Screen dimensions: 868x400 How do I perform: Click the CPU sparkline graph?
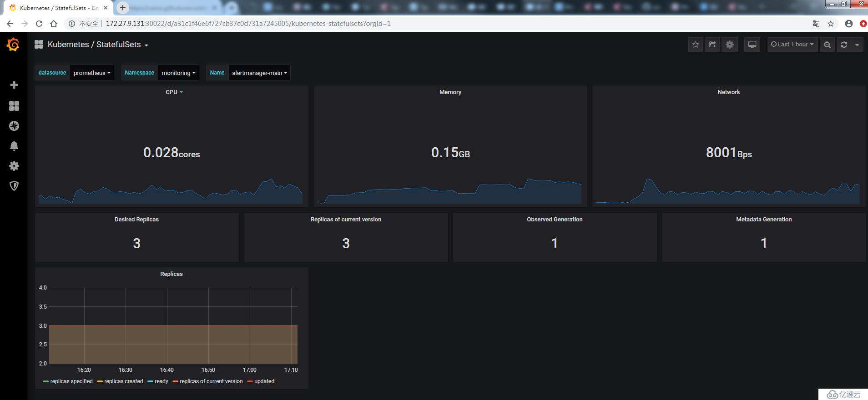pos(171,191)
